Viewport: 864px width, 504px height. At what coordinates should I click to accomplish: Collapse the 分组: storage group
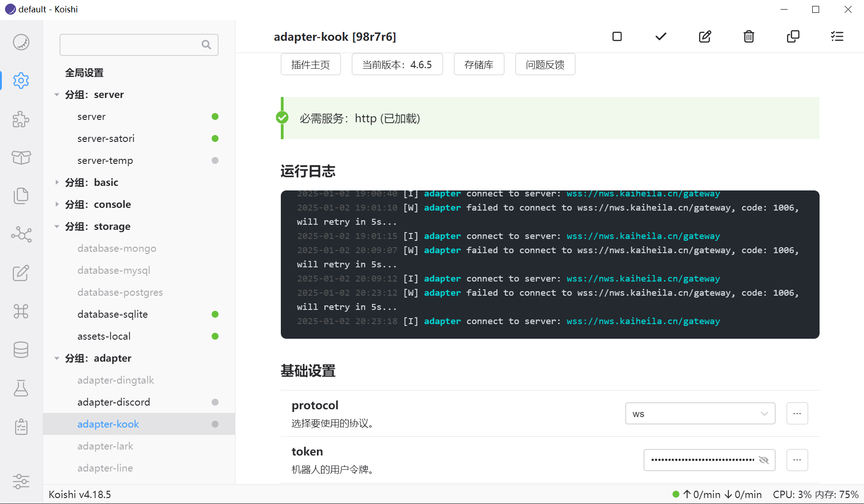(57, 227)
